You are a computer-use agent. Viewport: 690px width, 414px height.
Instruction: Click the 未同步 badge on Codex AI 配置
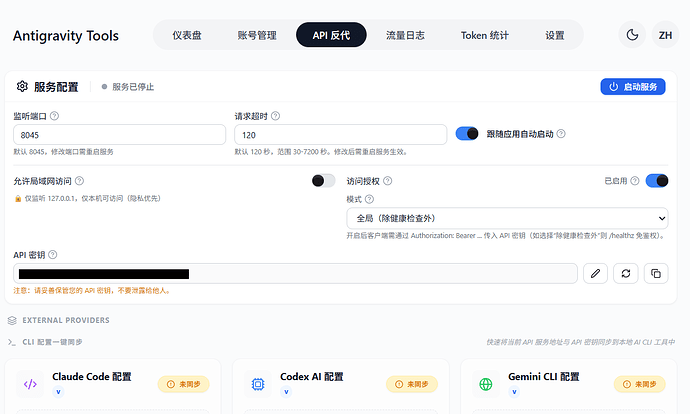(412, 384)
